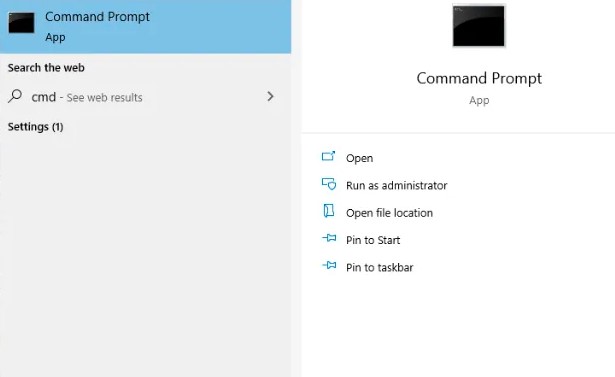The height and width of the screenshot is (377, 615).
Task: Select the highlighted Command Prompt title in results
Action: point(97,17)
